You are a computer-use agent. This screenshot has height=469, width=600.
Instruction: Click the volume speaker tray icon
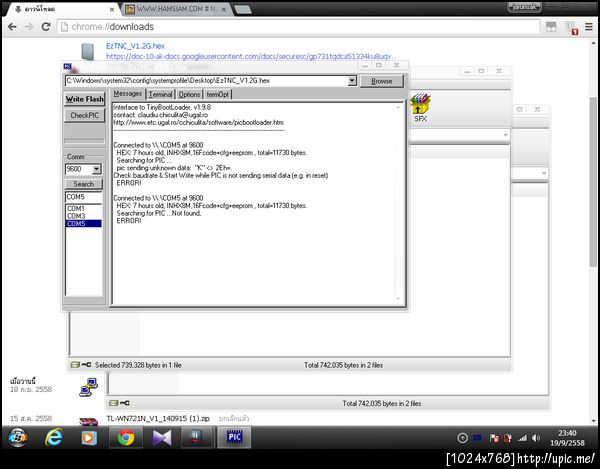[536, 438]
